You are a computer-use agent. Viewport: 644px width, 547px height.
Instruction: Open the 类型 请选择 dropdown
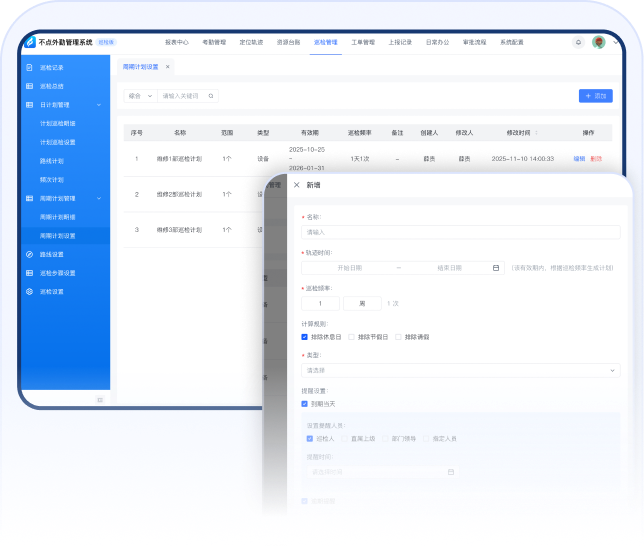[x=460, y=370]
